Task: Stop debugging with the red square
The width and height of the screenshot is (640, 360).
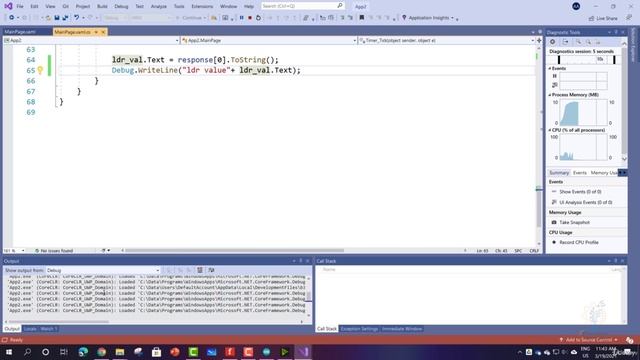Action: (x=250, y=18)
